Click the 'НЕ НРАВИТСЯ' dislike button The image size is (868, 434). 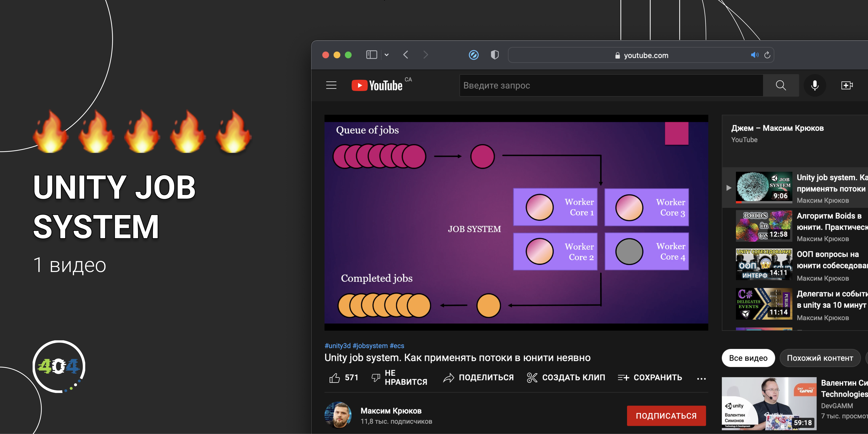[399, 378]
